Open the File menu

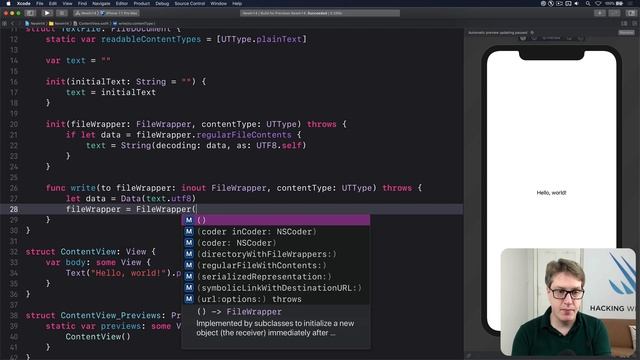click(x=40, y=3)
